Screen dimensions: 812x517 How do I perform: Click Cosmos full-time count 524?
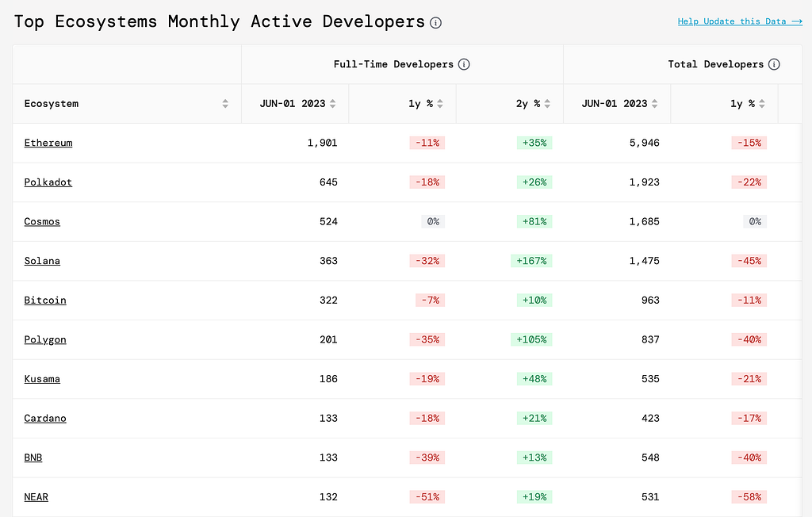tap(328, 222)
